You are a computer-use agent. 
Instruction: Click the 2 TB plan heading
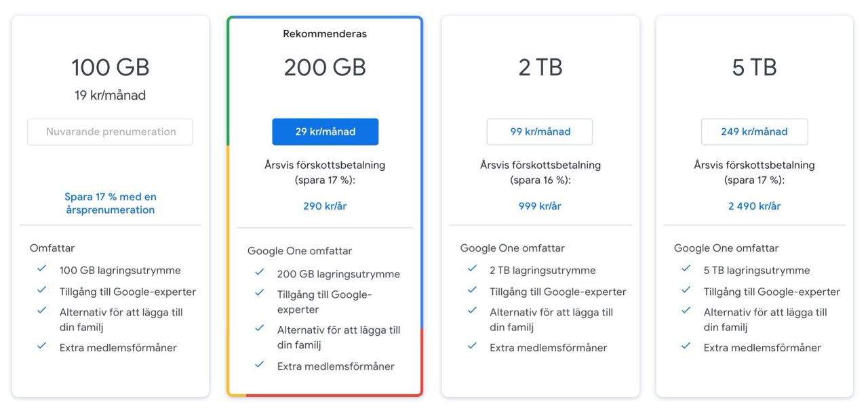click(x=540, y=67)
